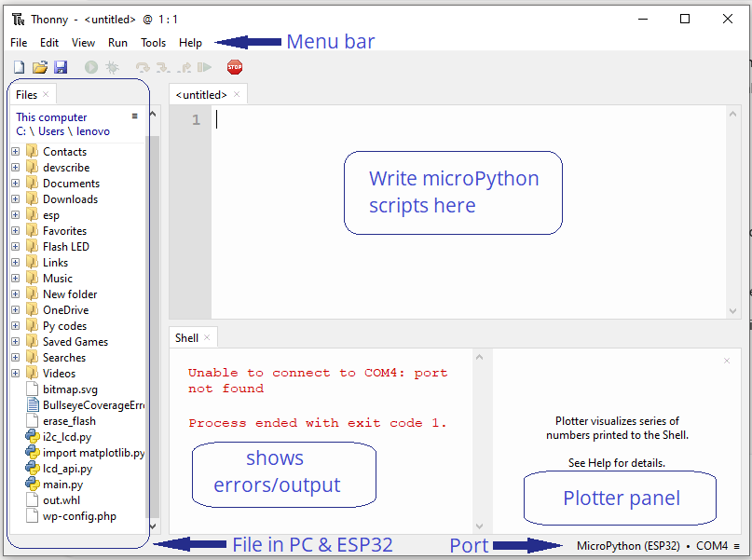This screenshot has width=752, height=560.
Task: Expand the Documents folder
Action: point(16,183)
